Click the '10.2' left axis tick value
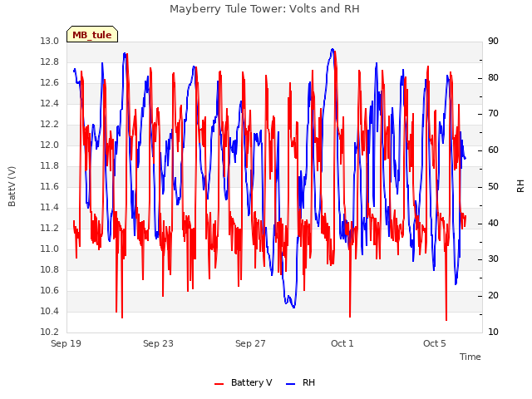This screenshot has width=532, height=399. pyautogui.click(x=50, y=332)
